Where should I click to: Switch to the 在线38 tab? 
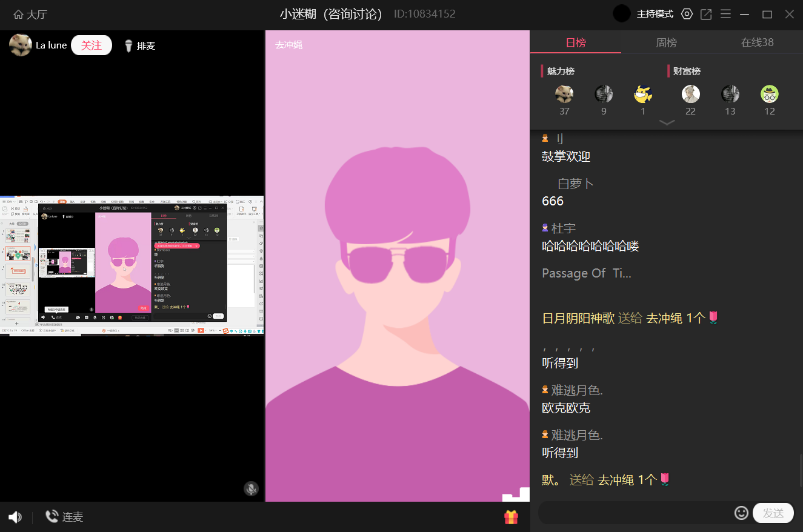click(x=757, y=42)
